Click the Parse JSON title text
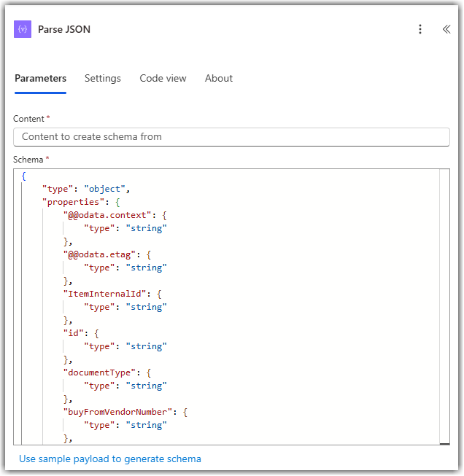 coord(64,29)
